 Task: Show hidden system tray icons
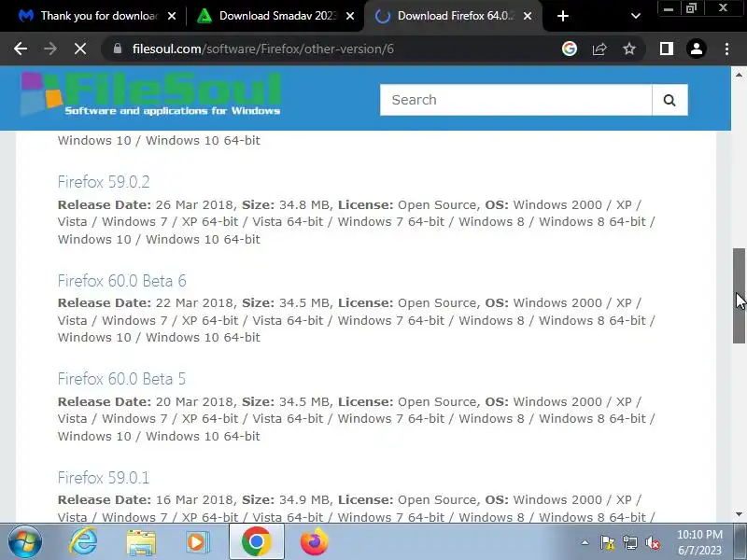(585, 542)
